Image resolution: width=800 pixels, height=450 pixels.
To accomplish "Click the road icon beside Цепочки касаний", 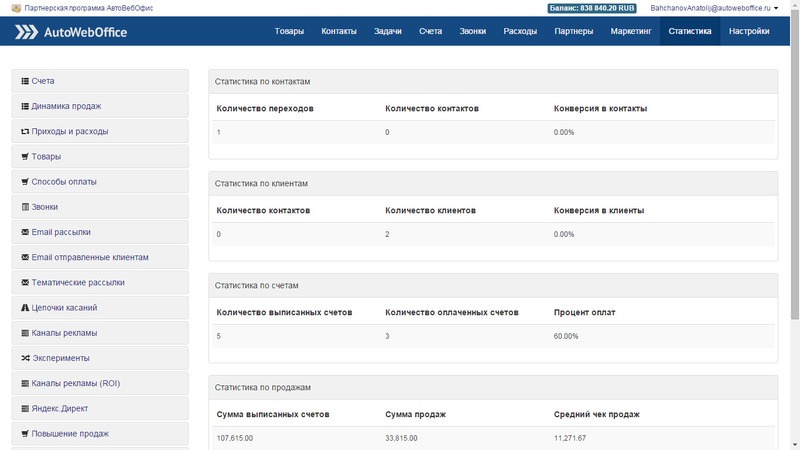I will 25,308.
